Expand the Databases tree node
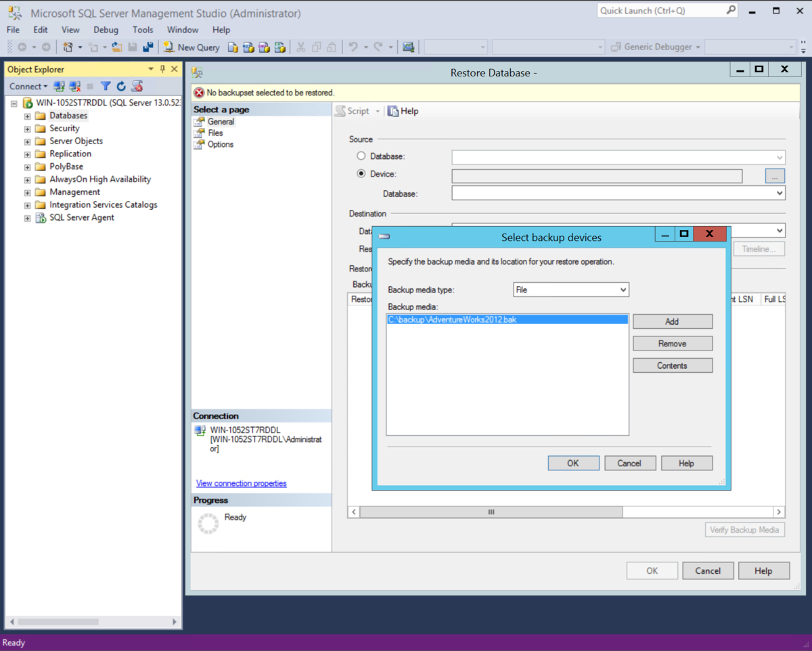This screenshot has height=651, width=812. click(27, 116)
